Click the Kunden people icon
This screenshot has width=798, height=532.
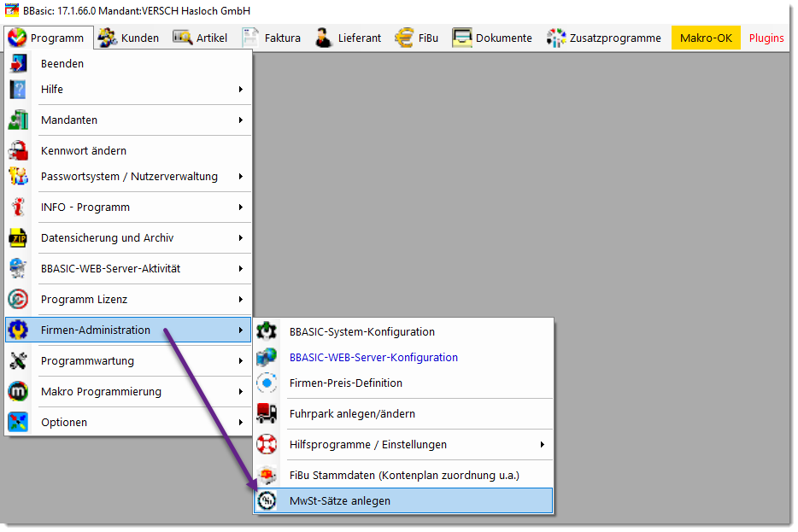tap(108, 38)
